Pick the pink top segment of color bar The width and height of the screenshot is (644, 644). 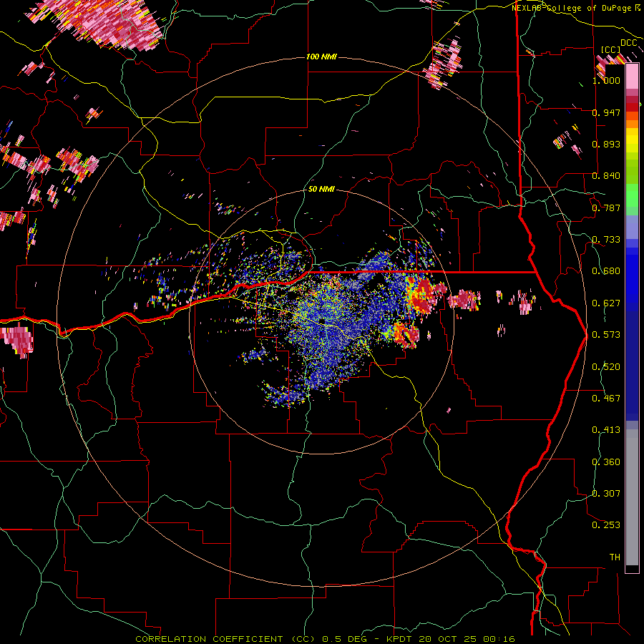click(x=632, y=77)
